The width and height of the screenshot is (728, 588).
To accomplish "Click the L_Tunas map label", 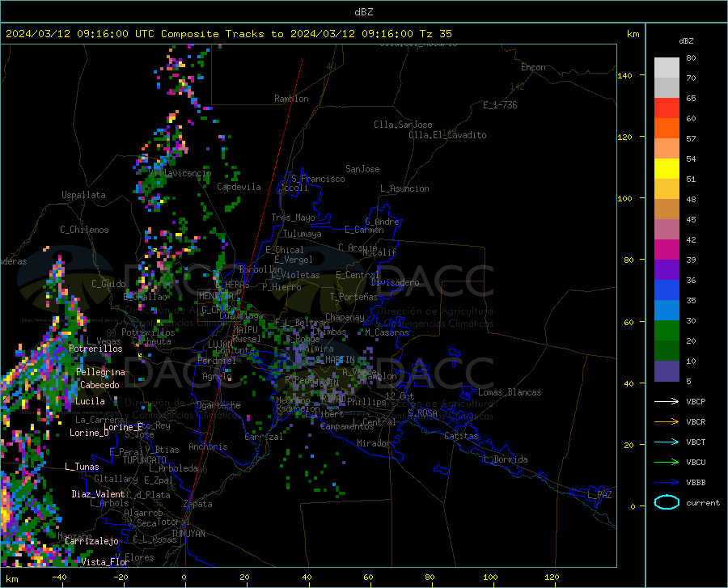I will [82, 467].
